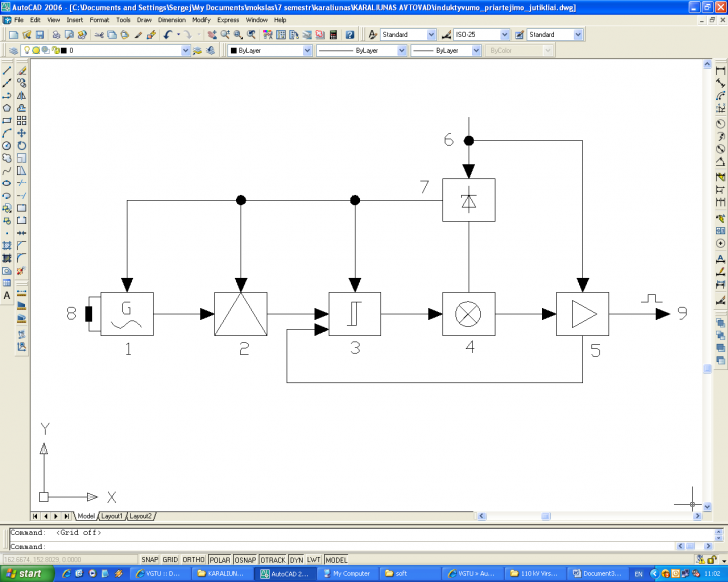Click the Windows start button
The image size is (728, 582).
pyautogui.click(x=26, y=574)
